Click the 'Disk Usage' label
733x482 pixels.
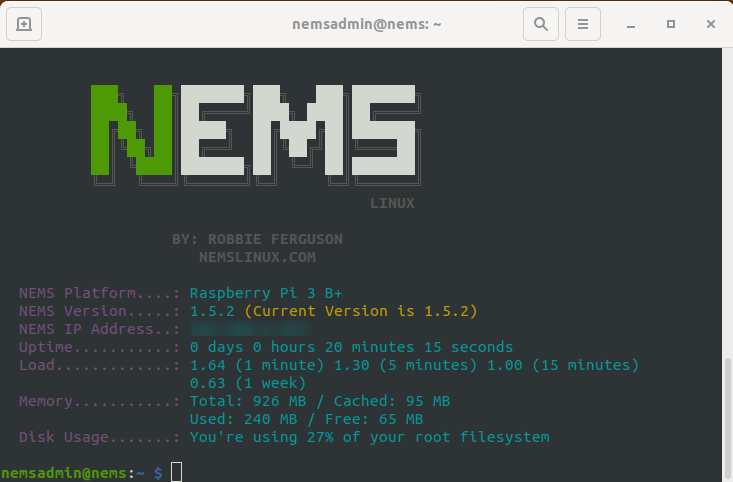click(x=64, y=437)
